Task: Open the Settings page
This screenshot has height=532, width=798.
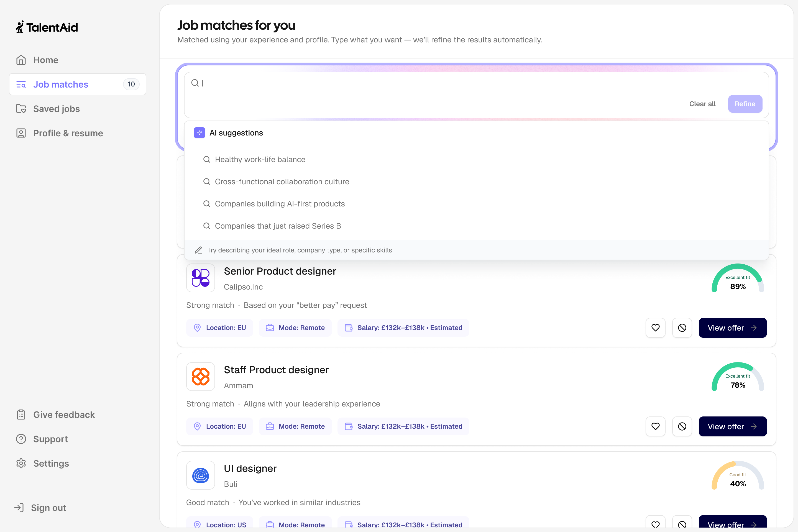Action: tap(51, 464)
